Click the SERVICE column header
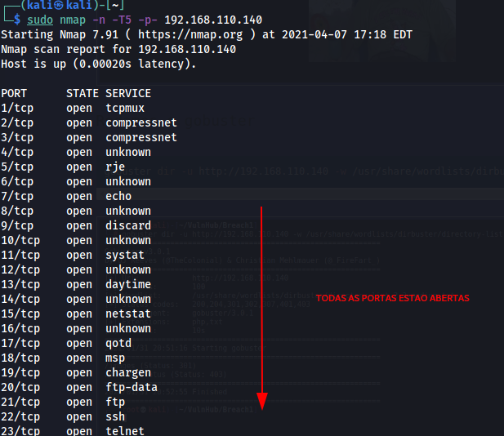 (x=128, y=93)
